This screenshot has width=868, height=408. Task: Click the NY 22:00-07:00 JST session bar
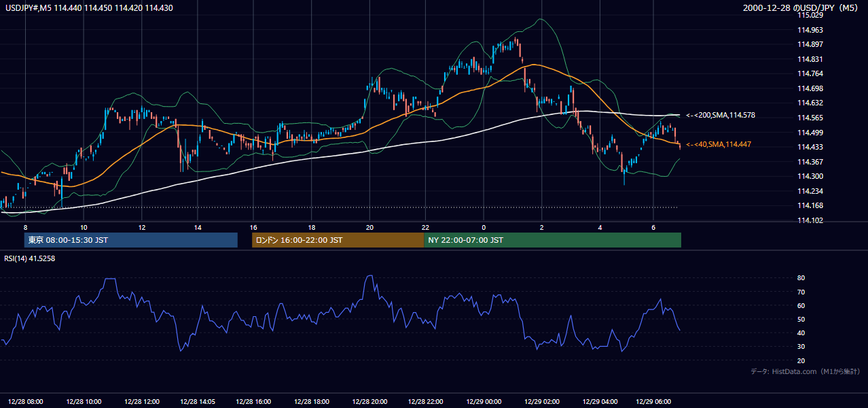552,240
